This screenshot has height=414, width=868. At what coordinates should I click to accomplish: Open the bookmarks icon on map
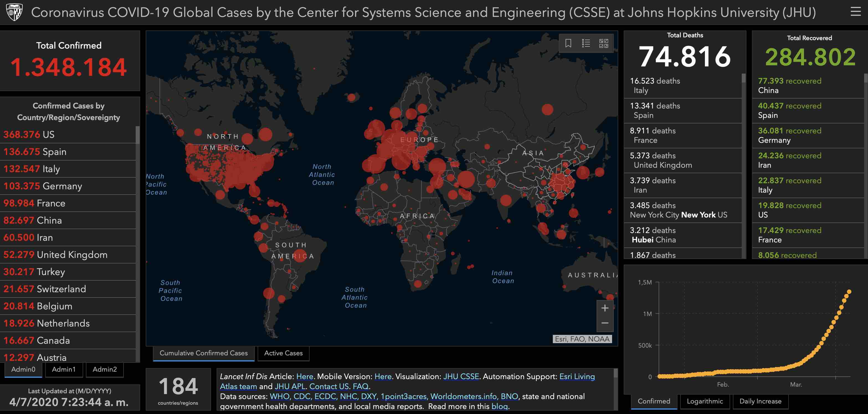coord(568,43)
